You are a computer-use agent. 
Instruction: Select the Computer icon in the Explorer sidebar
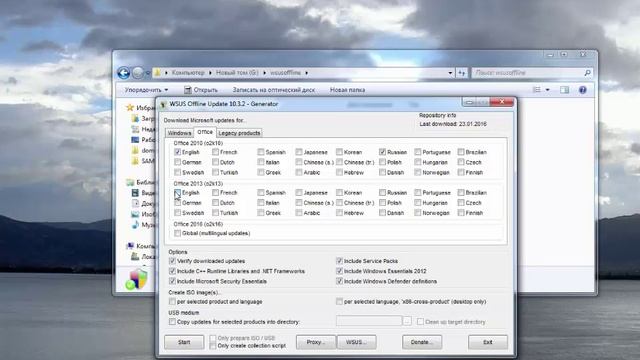pos(130,246)
